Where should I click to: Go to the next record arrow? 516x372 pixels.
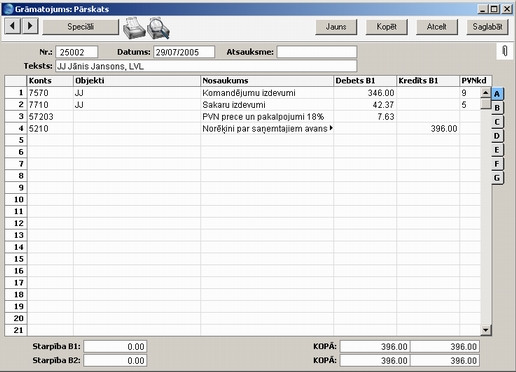30,26
